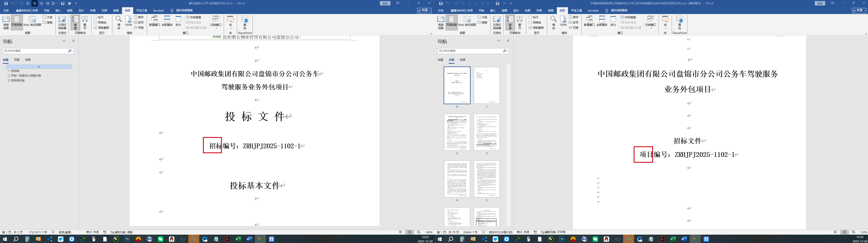
Task: Select center alignment in left window's quick toolbar
Action: 34,3
